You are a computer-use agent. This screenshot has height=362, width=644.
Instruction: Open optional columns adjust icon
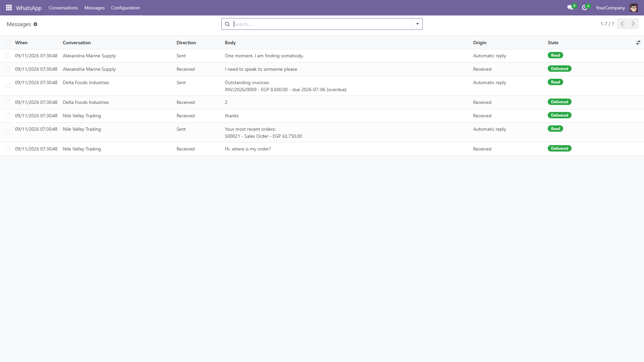(638, 43)
